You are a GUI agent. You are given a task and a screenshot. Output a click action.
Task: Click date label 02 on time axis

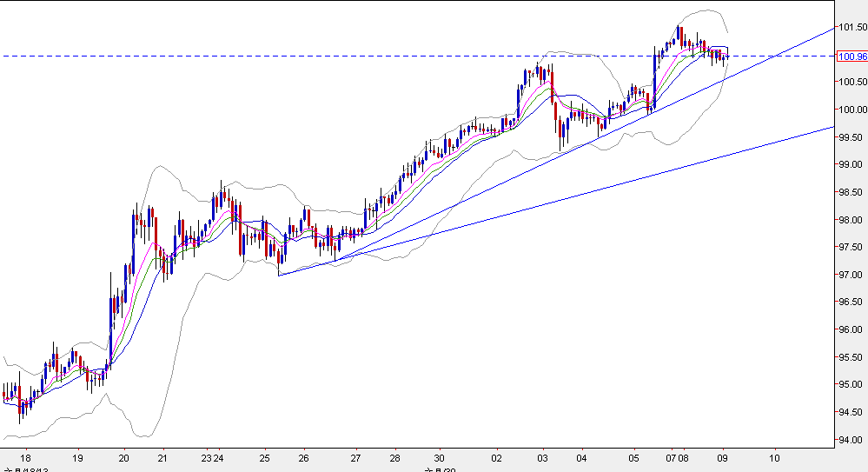(496, 458)
